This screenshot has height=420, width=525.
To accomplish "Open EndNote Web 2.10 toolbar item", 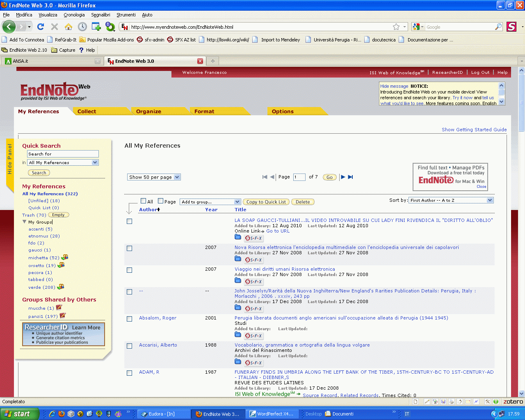I will (24, 50).
